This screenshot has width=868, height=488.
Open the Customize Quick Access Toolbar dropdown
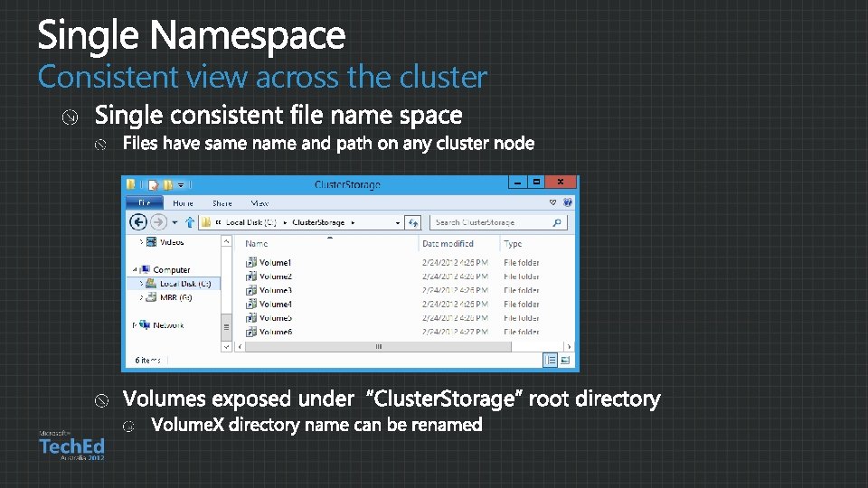(x=181, y=184)
